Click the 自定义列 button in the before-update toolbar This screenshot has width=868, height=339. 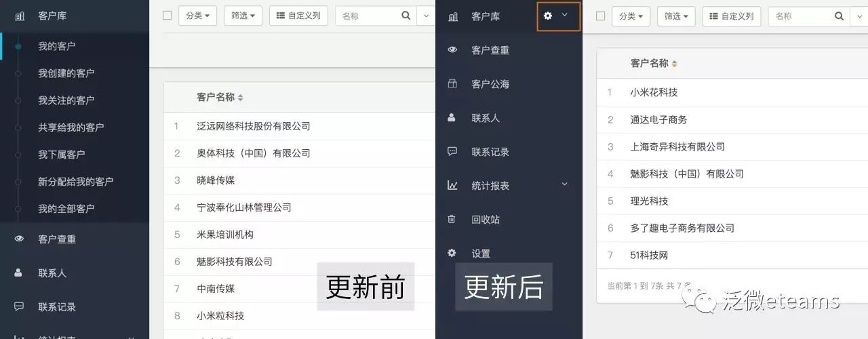tap(298, 16)
